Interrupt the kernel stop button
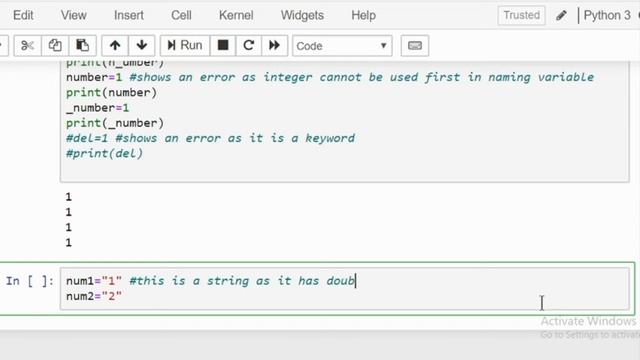Viewport: 640px width, 360px height. coord(223,45)
